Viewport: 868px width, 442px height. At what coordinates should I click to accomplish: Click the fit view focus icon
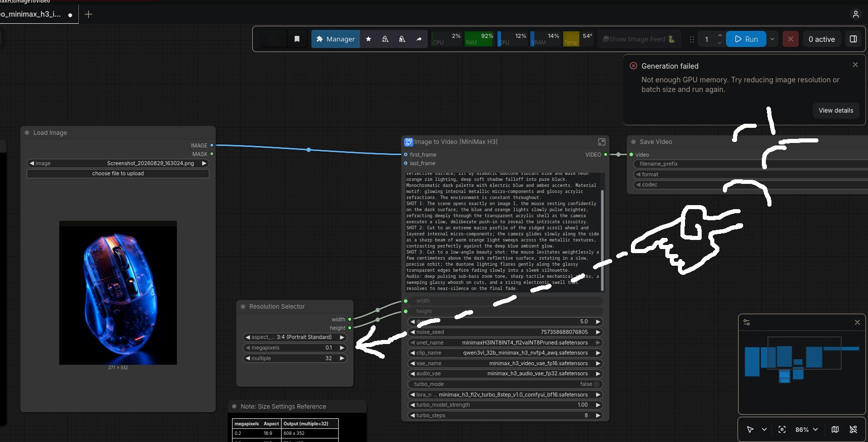click(782, 429)
